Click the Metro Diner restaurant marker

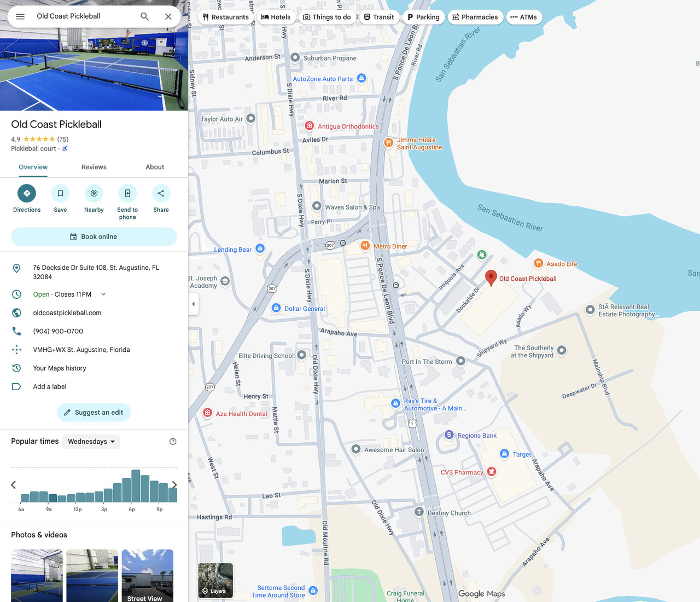(365, 246)
